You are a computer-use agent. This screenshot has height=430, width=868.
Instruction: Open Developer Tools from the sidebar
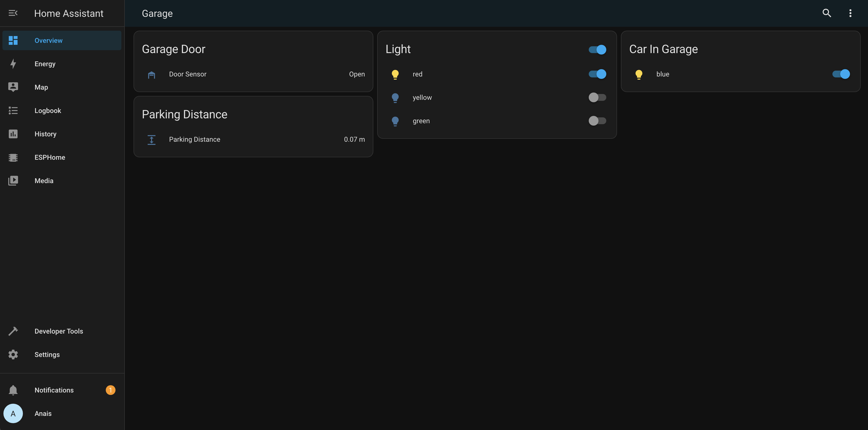[59, 331]
